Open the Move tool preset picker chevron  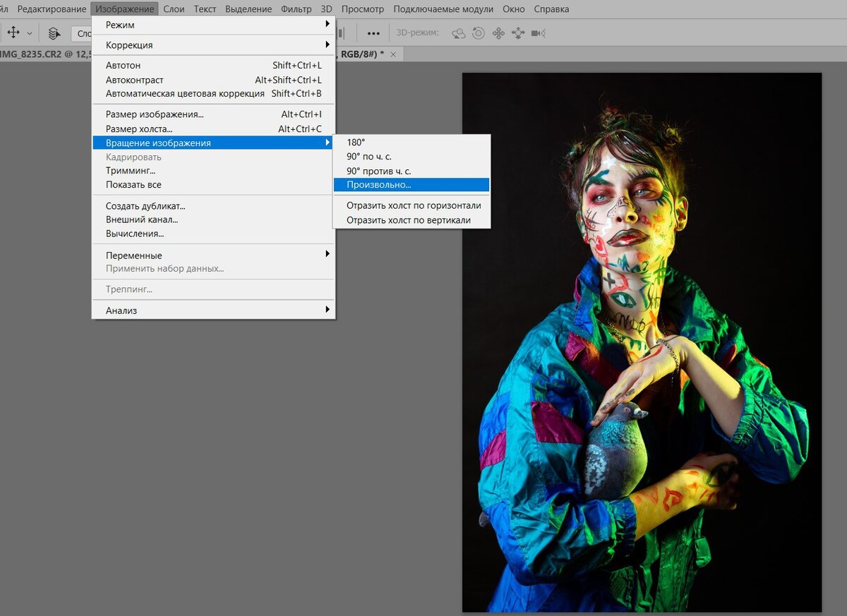coord(30,33)
